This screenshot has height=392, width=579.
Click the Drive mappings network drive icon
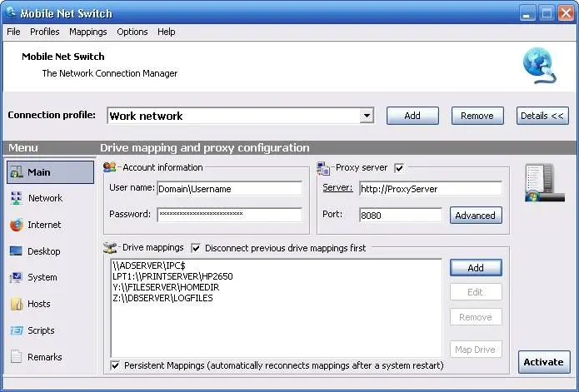110,247
